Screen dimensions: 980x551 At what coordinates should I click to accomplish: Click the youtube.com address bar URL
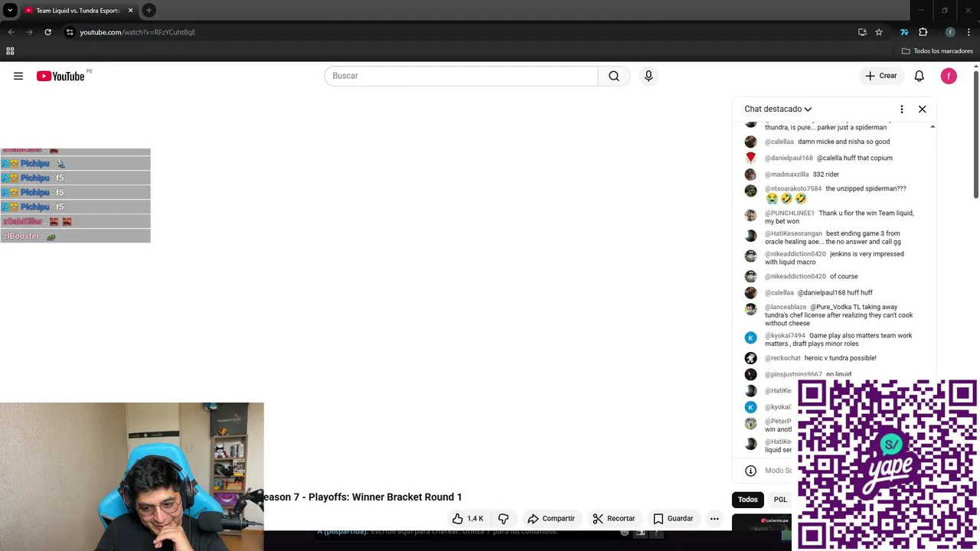pos(138,32)
